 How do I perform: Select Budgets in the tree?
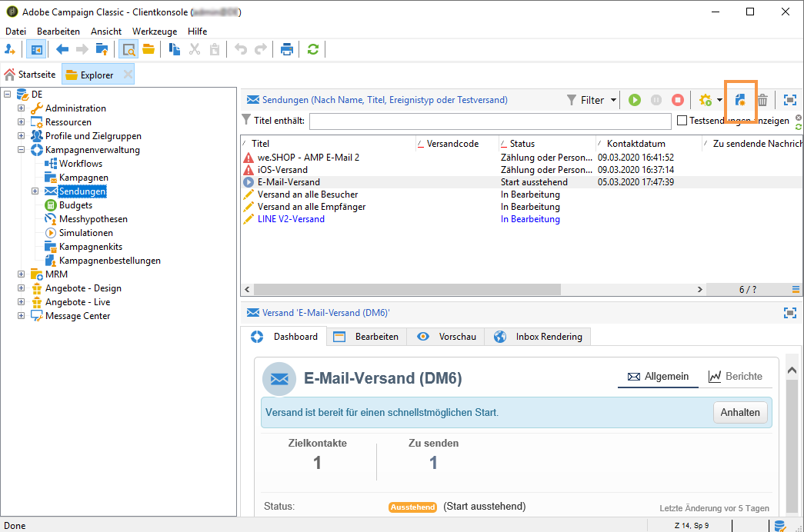click(75, 205)
